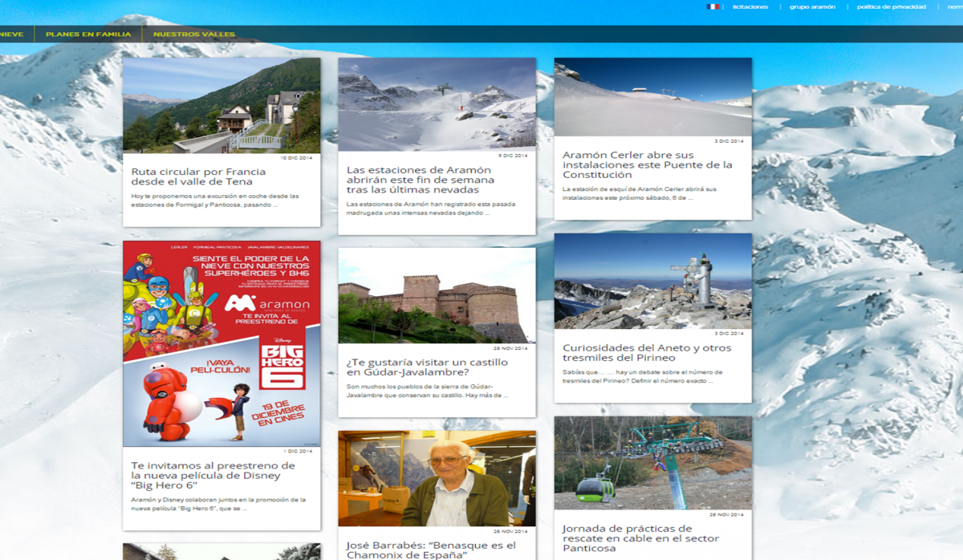The image size is (963, 560).
Task: Click excerpt 'La estación de esquí de Aramón Cerler'
Action: tap(640, 193)
